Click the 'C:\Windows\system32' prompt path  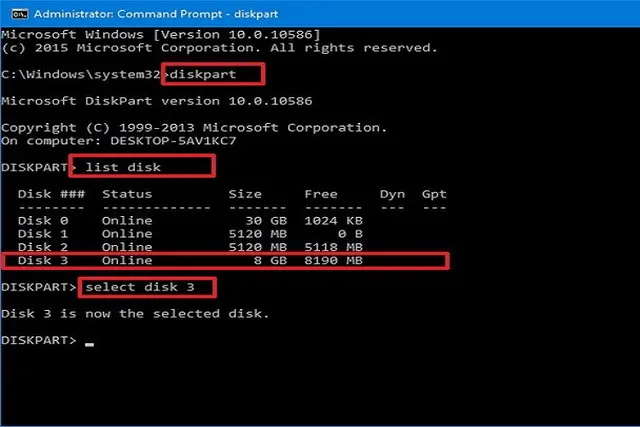point(81,74)
